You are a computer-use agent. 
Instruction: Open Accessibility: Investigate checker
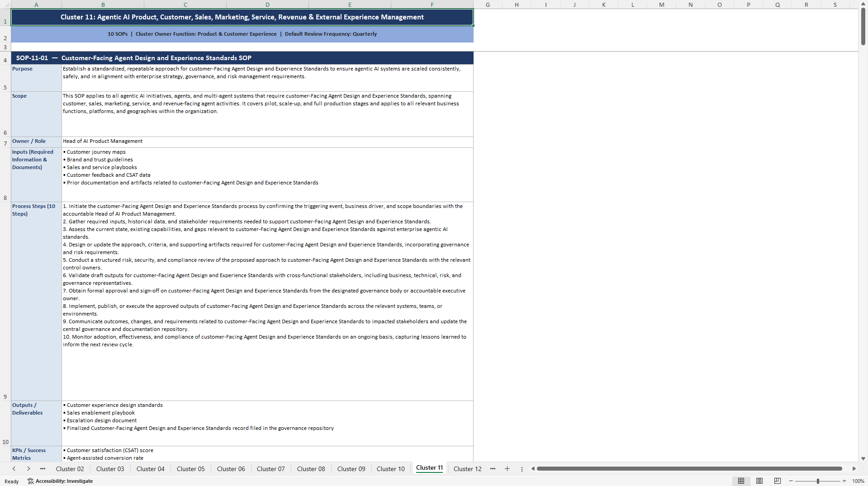(x=60, y=481)
